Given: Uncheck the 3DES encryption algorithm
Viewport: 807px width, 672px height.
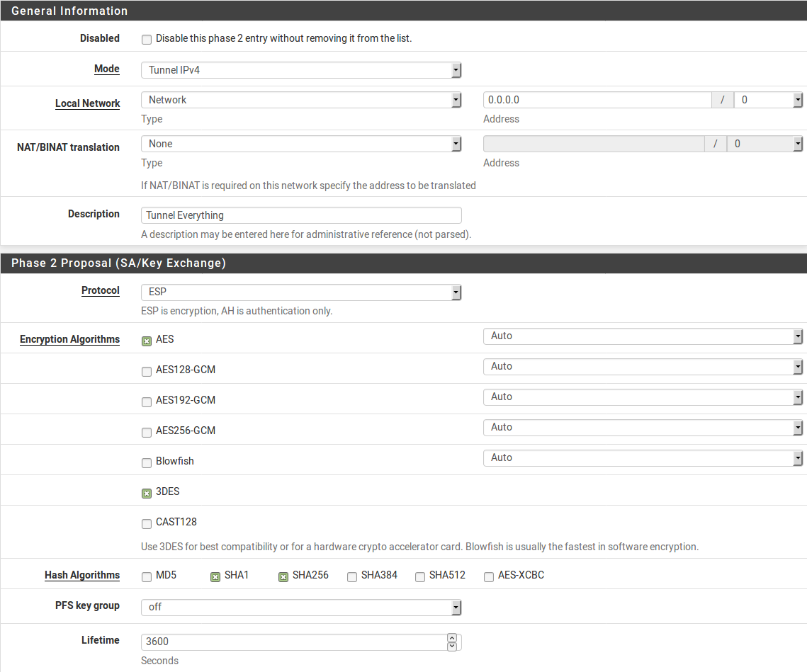Looking at the screenshot, I should (147, 493).
